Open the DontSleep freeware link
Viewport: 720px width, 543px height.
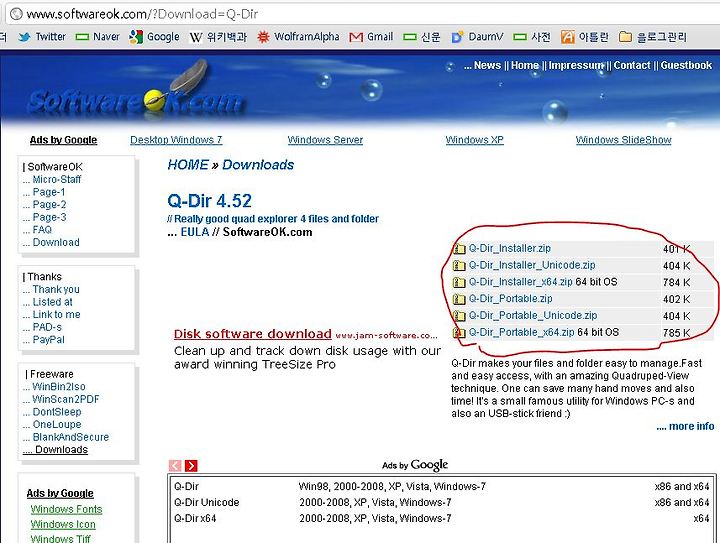(x=57, y=412)
